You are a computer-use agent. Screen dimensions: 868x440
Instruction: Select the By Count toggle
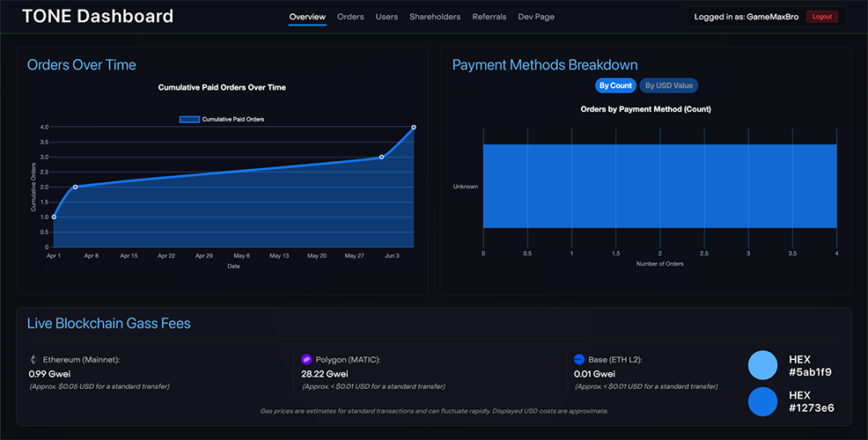pyautogui.click(x=614, y=85)
